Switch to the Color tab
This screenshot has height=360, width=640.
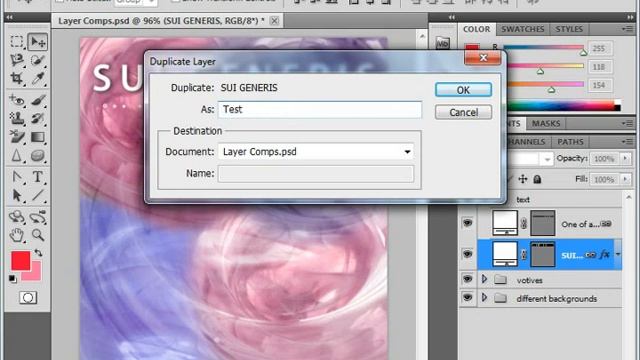(x=477, y=29)
